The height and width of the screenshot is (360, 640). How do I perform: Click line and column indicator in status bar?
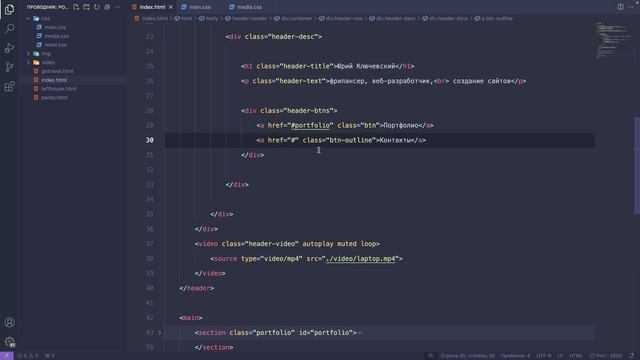click(x=467, y=356)
